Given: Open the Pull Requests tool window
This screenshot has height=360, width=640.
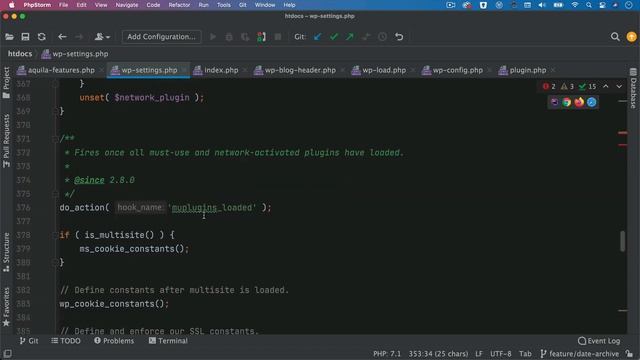Looking at the screenshot, I should pyautogui.click(x=6, y=141).
